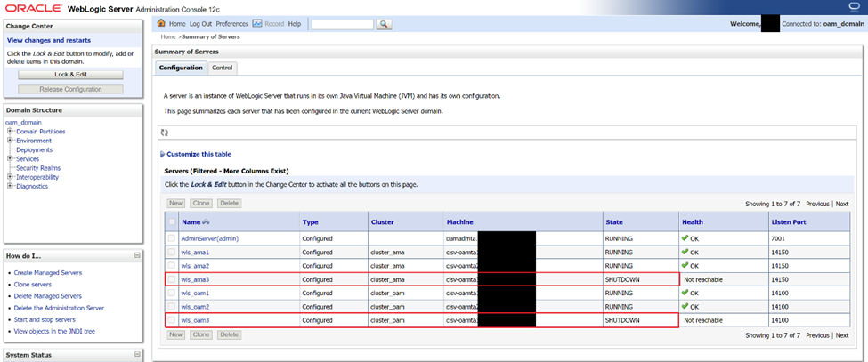Open the Preferences menu item
Screen dimensions: 868x362
pos(231,24)
